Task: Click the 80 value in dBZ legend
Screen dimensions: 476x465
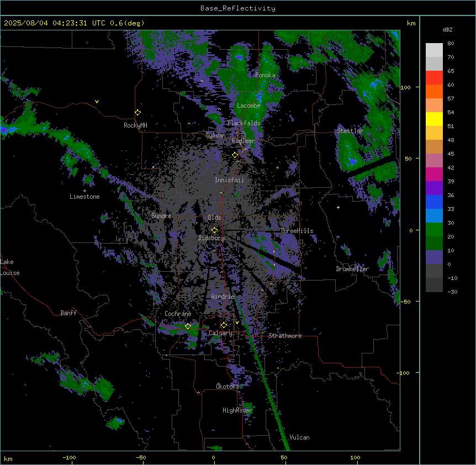Action: (x=451, y=44)
